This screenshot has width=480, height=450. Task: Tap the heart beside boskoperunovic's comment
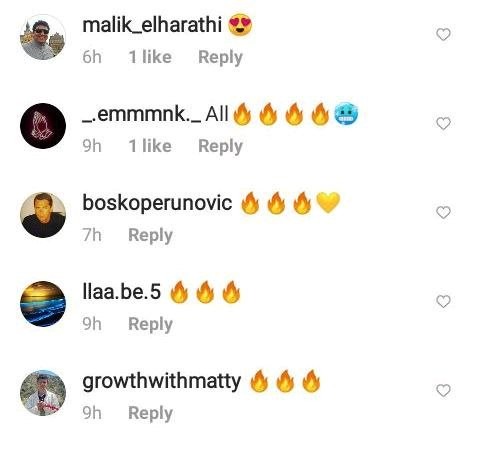point(443,212)
